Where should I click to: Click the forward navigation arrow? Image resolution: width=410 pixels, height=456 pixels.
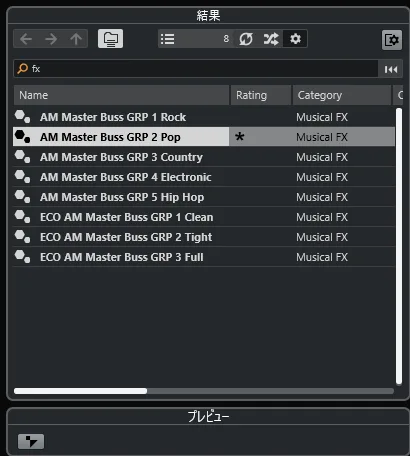51,39
